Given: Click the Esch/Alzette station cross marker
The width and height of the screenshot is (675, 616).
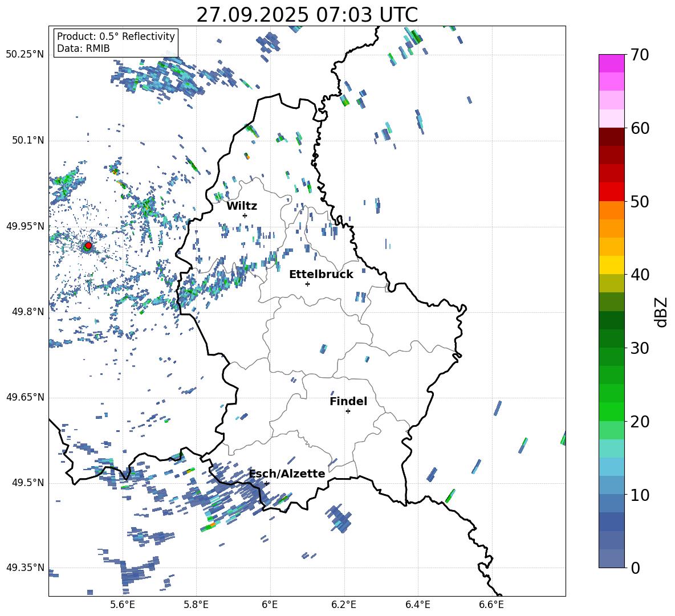Looking at the screenshot, I should [267, 483].
